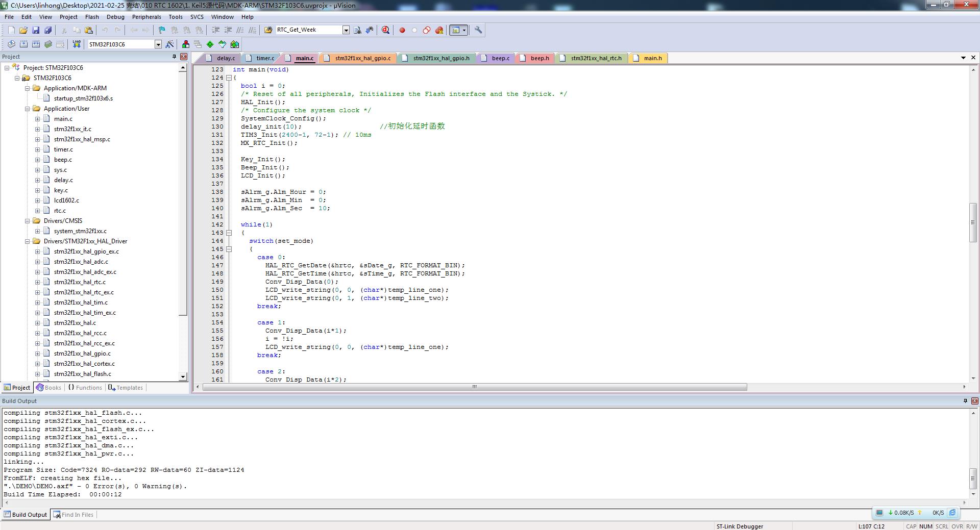Click the Rebuild all target files icon
The width and height of the screenshot is (980, 530).
(36, 44)
